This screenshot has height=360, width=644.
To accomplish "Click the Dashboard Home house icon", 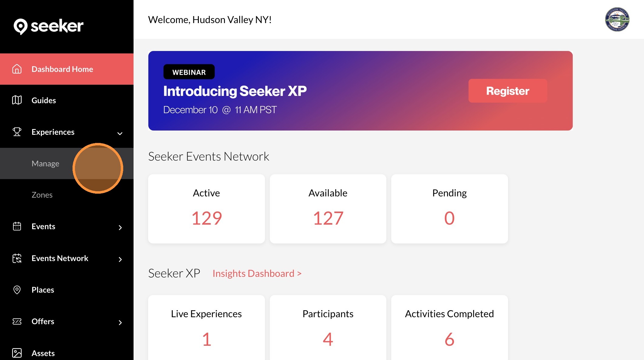I will click(x=17, y=69).
